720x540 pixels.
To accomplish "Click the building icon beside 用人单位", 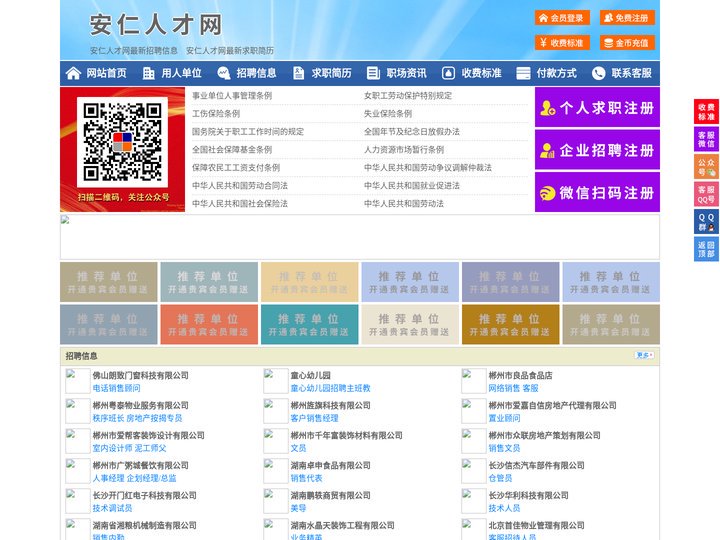I will pyautogui.click(x=148, y=73).
